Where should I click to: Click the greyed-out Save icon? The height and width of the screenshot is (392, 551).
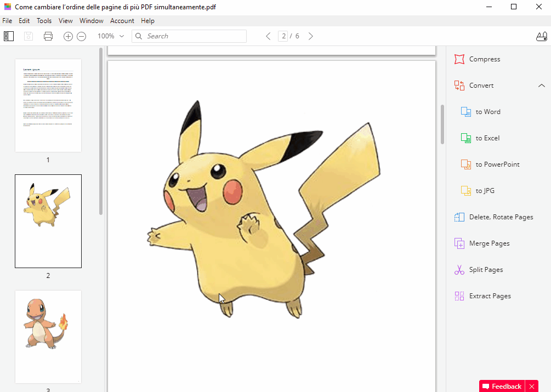point(29,36)
